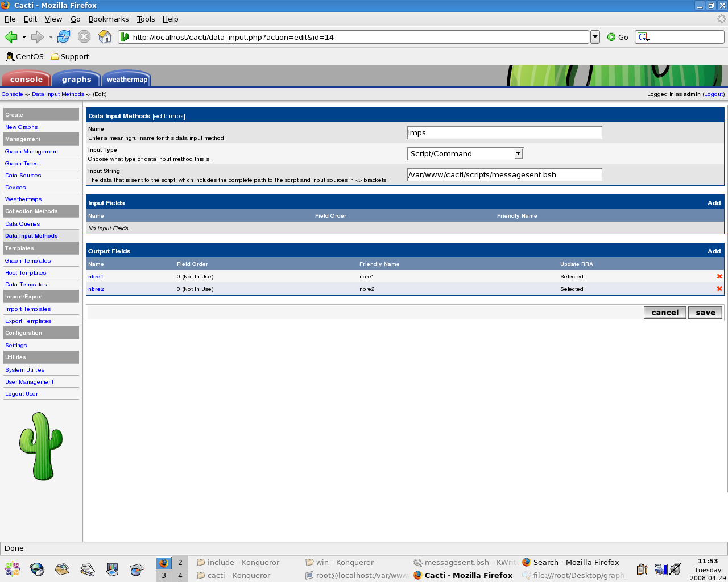Switch to the weathermap tab
The image size is (728, 582).
[x=127, y=79]
